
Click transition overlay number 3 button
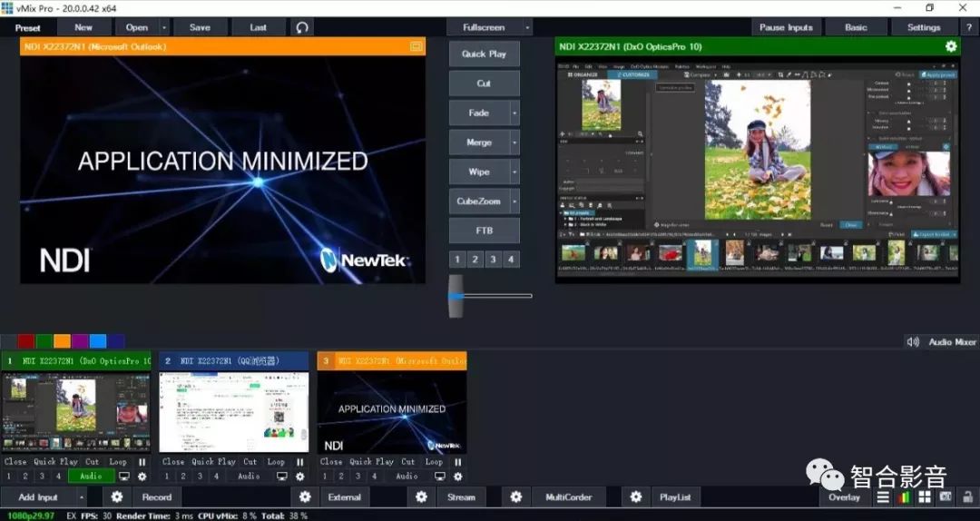[x=493, y=260]
